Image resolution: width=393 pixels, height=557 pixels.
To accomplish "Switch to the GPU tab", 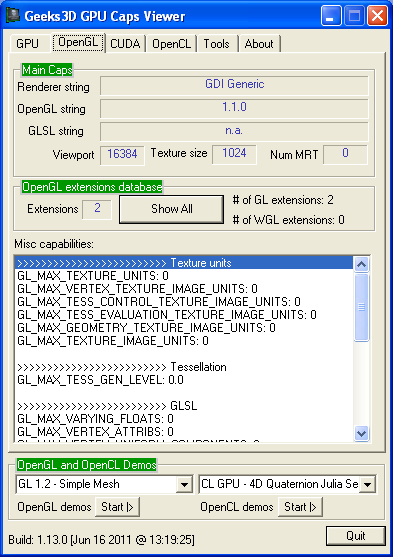I will pos(27,44).
